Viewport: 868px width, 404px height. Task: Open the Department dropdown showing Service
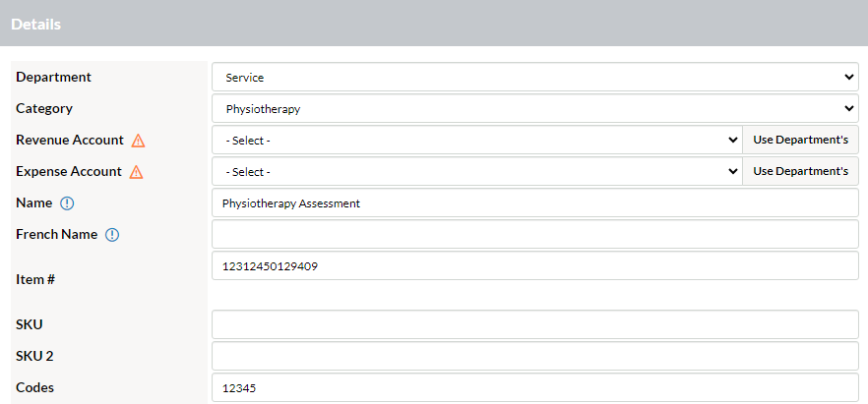coord(534,77)
